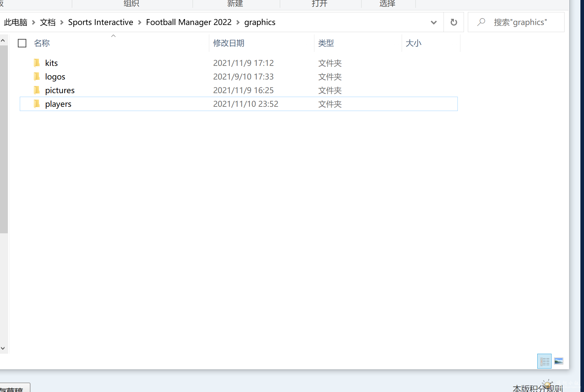Select the kits folder name
584x392 pixels.
(51, 63)
